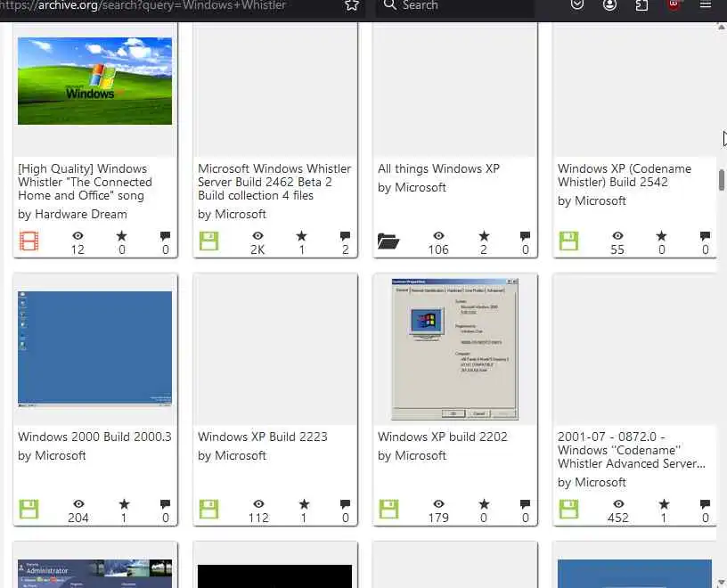
Task: Click the floppy software icon on Build 2462 card
Action: click(208, 241)
